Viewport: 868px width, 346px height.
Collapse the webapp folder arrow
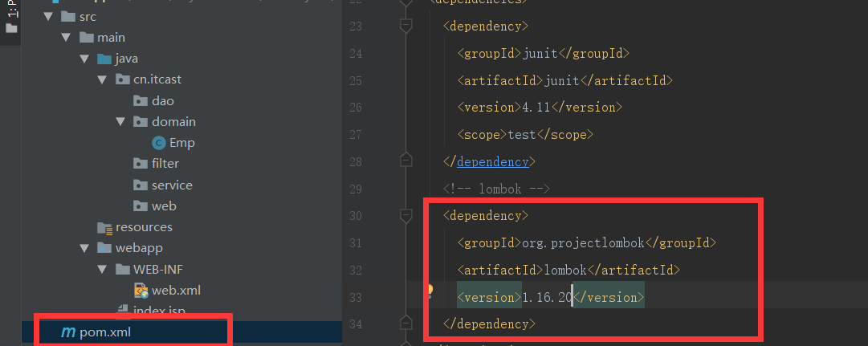(84, 248)
